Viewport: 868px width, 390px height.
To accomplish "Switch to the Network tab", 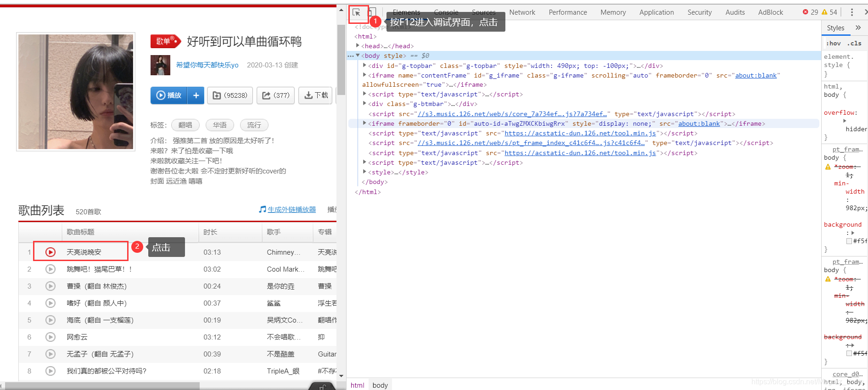I will (x=522, y=12).
